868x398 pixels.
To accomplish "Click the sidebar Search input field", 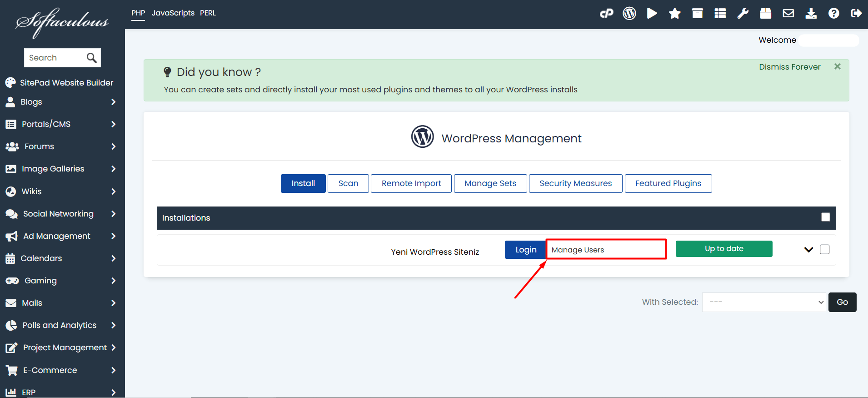I will click(55, 58).
